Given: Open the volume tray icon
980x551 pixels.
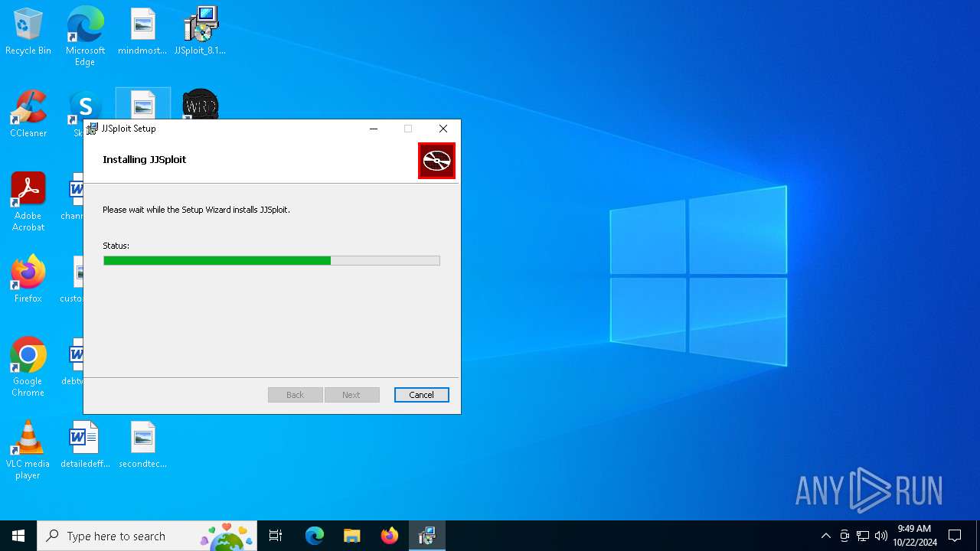Looking at the screenshot, I should [881, 536].
